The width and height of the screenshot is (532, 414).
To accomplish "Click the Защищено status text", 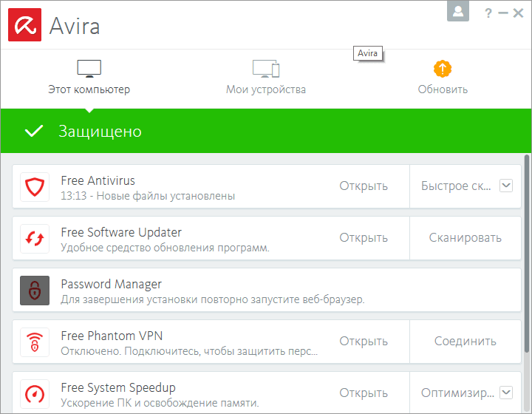I will click(x=100, y=132).
